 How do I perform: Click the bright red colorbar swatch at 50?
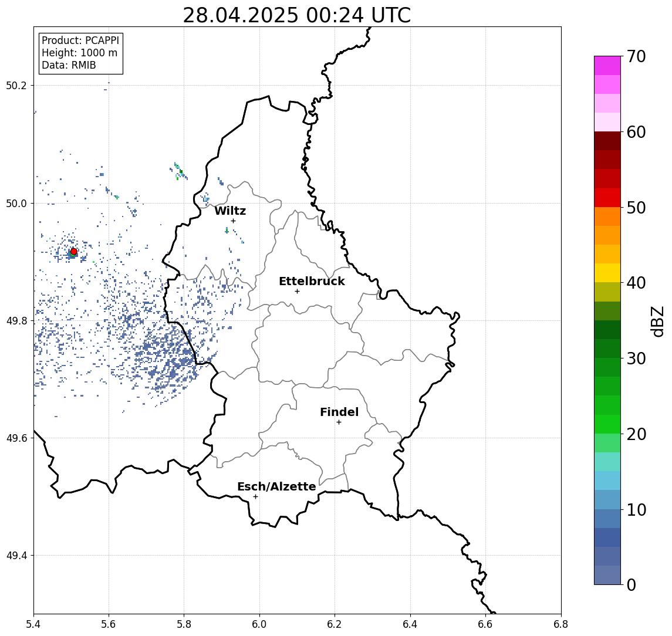tap(607, 198)
